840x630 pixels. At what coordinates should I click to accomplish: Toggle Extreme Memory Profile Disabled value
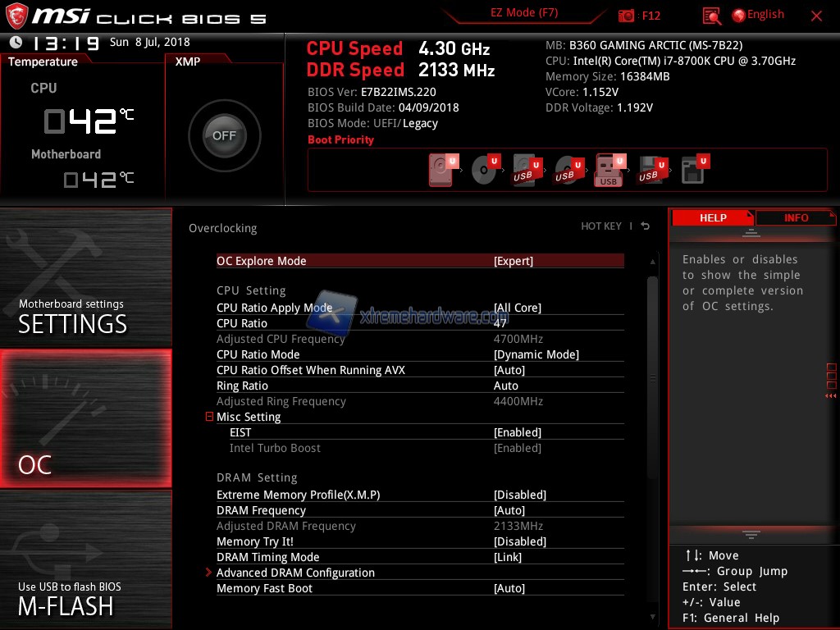coord(519,495)
